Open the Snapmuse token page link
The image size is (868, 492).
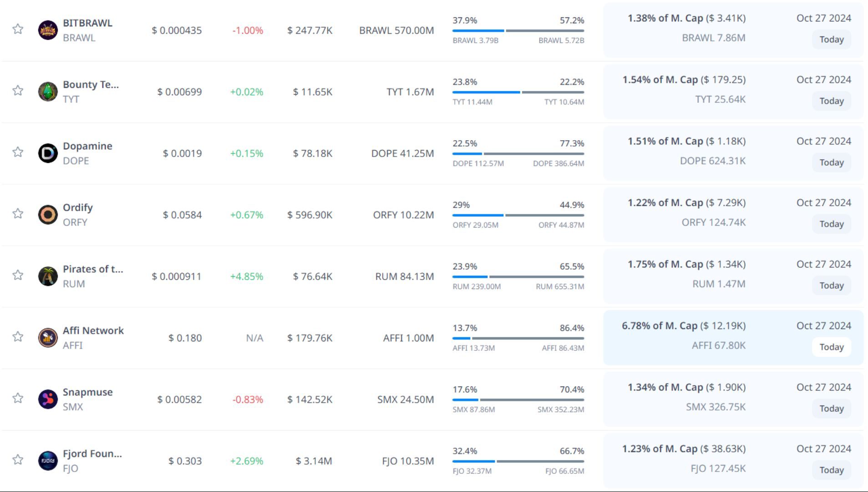[x=87, y=392]
